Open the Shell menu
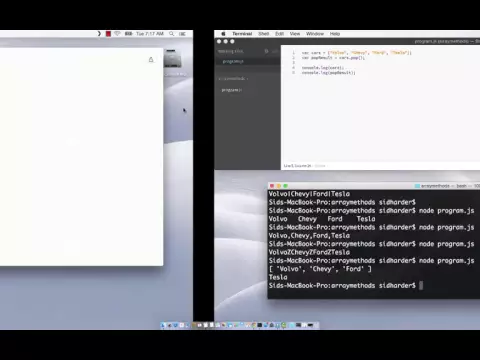Screen dimensions: 480x360 (x=263, y=34)
